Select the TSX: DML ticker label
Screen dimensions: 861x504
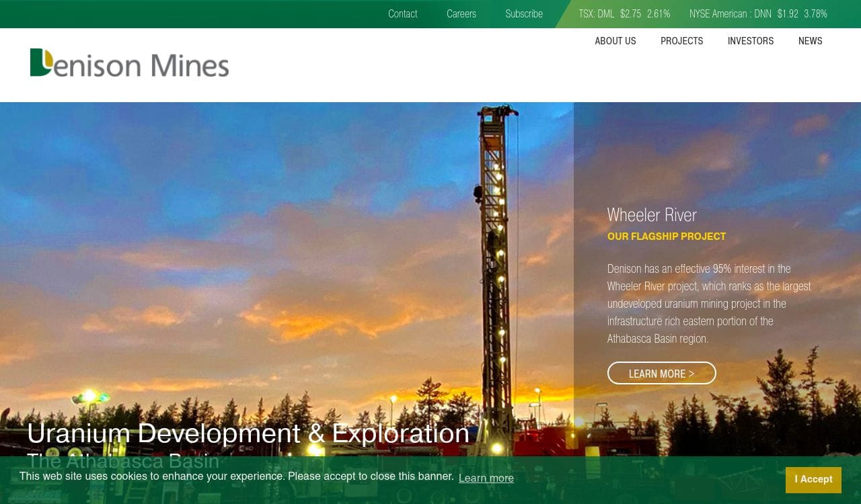tap(596, 14)
